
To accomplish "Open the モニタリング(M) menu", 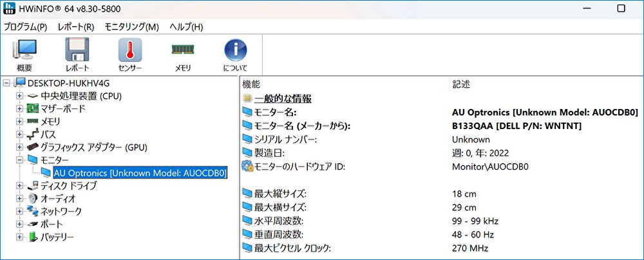I will (131, 26).
